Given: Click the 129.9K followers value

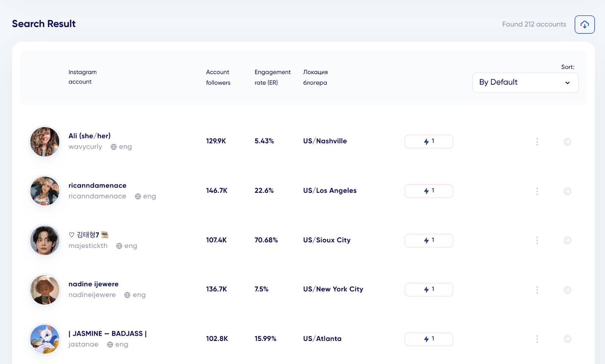Looking at the screenshot, I should point(216,141).
